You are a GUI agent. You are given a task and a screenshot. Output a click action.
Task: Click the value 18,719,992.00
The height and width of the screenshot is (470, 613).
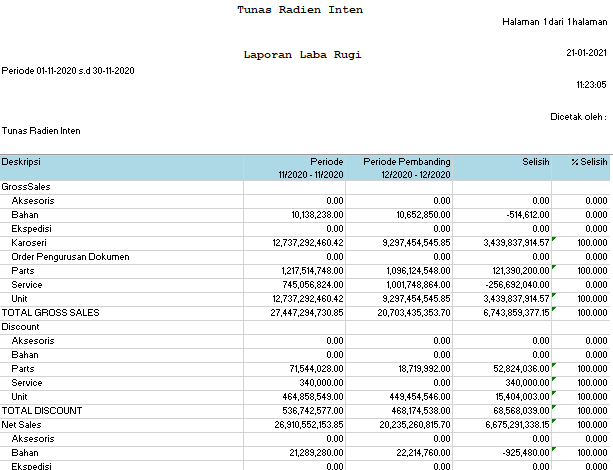coord(424,369)
